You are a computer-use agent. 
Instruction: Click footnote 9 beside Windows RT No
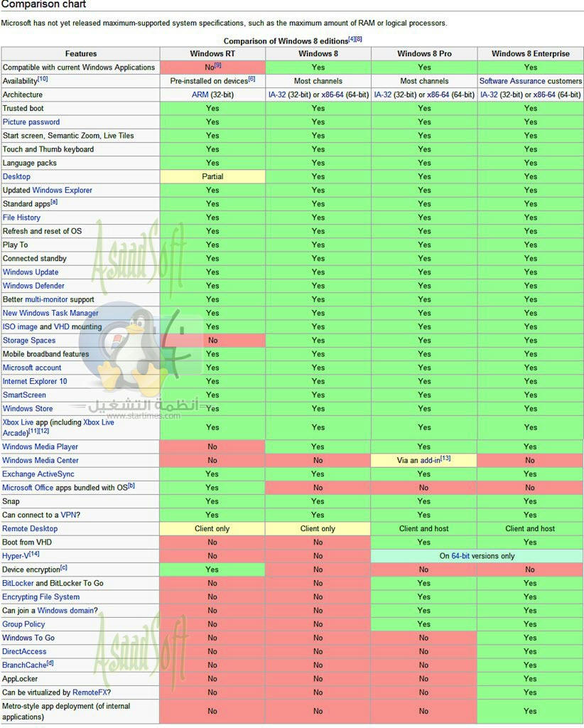(x=217, y=66)
